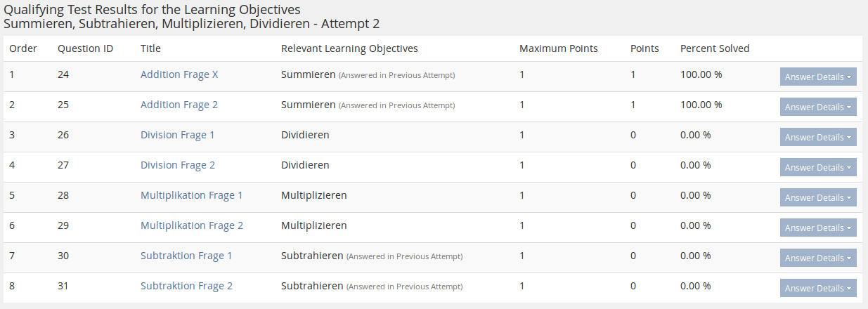This screenshot has height=309, width=868.
Task: Click the Percent Solved column header
Action: (x=715, y=48)
